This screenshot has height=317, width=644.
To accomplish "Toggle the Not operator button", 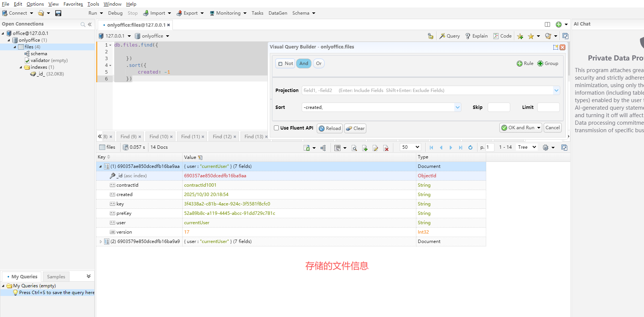I will pos(286,63).
